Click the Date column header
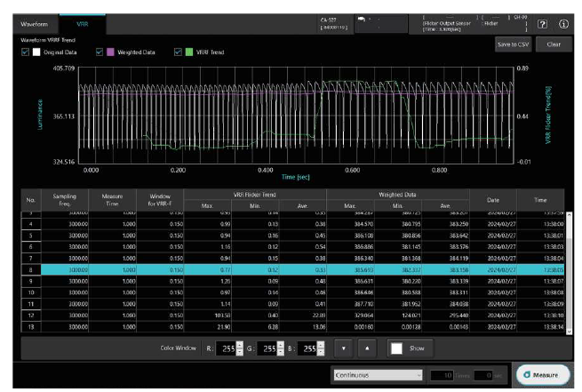This screenshot has height=392, width=582. tap(493, 200)
